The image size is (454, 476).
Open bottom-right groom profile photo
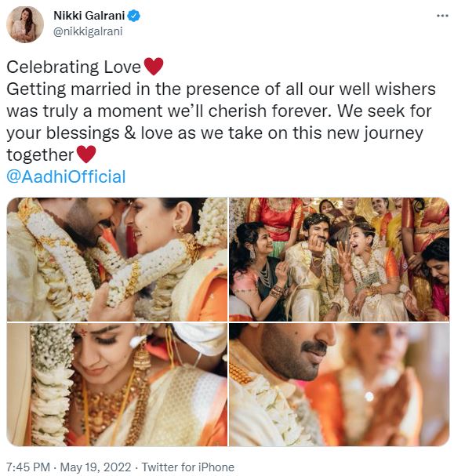coord(339,384)
